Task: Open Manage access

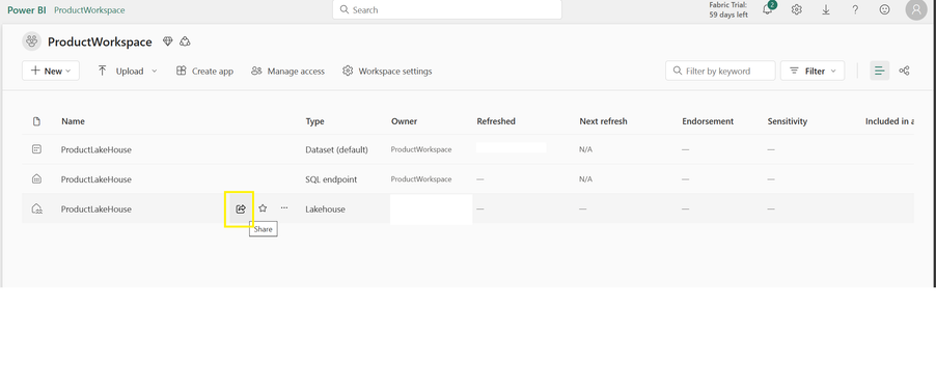Action: click(x=288, y=70)
